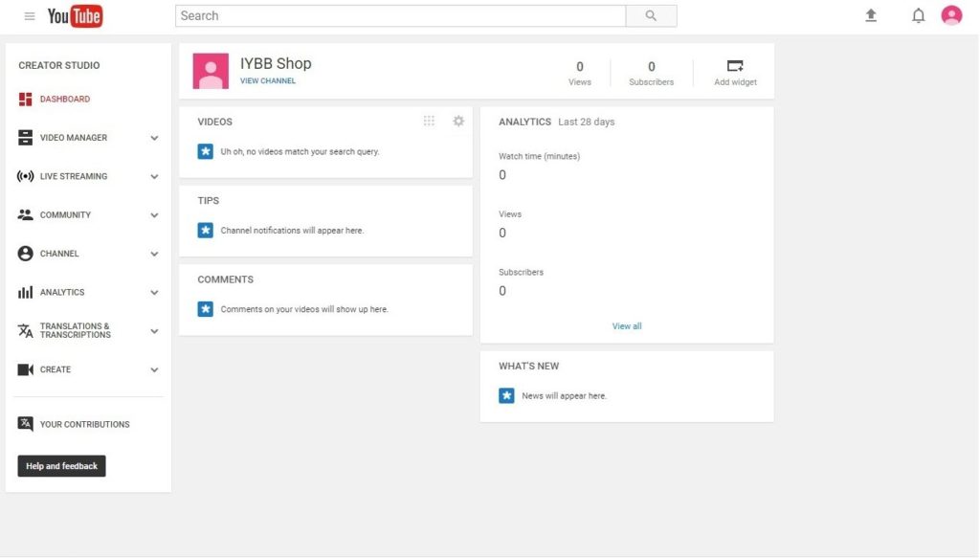Screen dimensions: 980x558
Task: Click the Create camera icon
Action: (x=25, y=369)
